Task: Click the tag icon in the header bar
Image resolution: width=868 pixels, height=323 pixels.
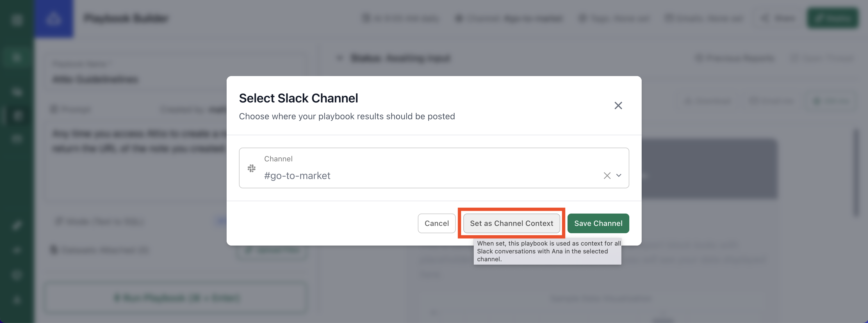Action: click(583, 19)
